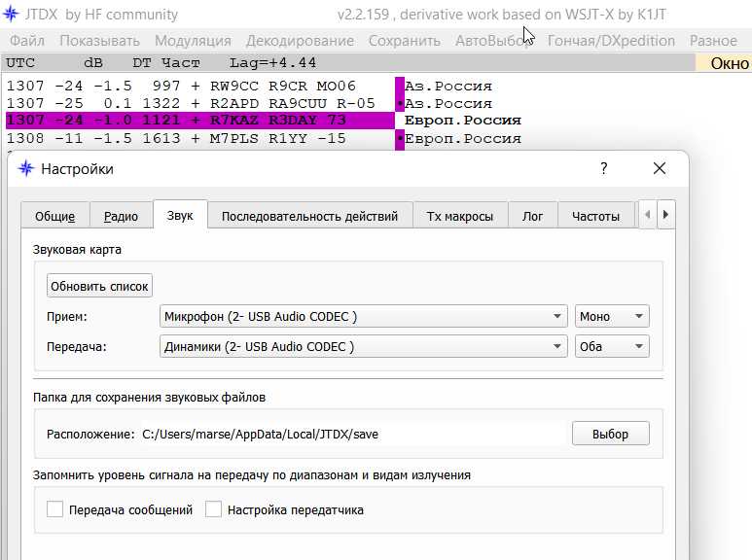This screenshot has width=752, height=560.
Task: Open the Декодирование menu
Action: [x=300, y=41]
